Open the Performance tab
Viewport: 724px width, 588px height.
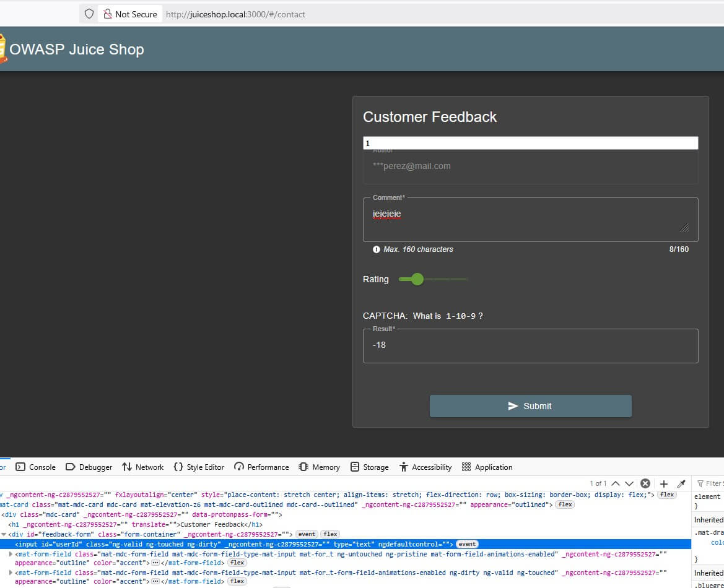click(x=261, y=467)
